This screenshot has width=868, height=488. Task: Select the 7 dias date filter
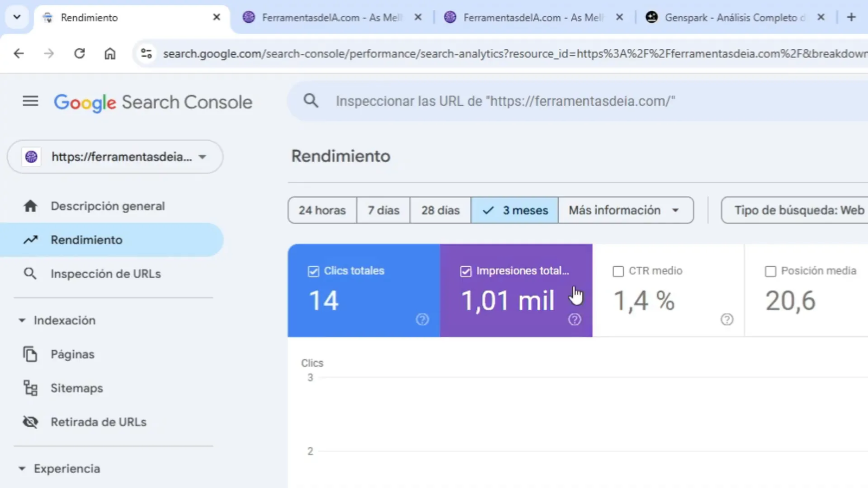(x=382, y=210)
